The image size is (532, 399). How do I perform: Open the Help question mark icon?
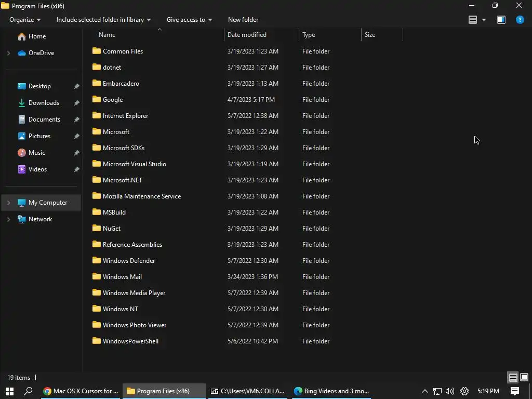[520, 20]
